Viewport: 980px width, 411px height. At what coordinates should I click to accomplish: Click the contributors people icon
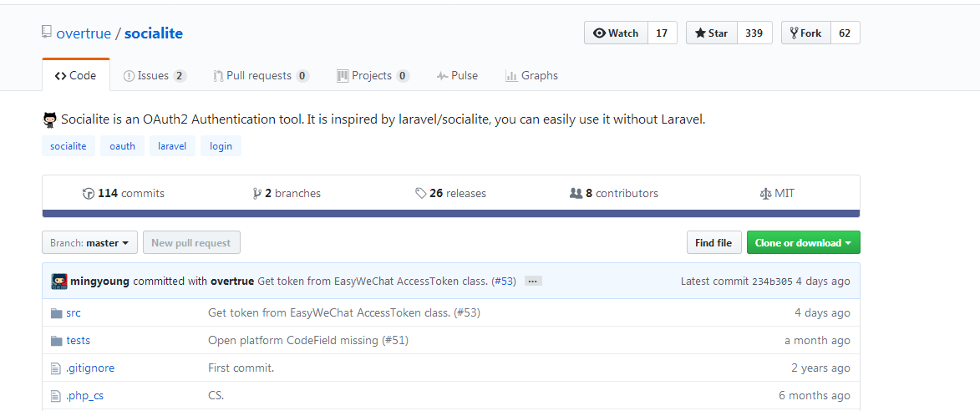coord(576,194)
